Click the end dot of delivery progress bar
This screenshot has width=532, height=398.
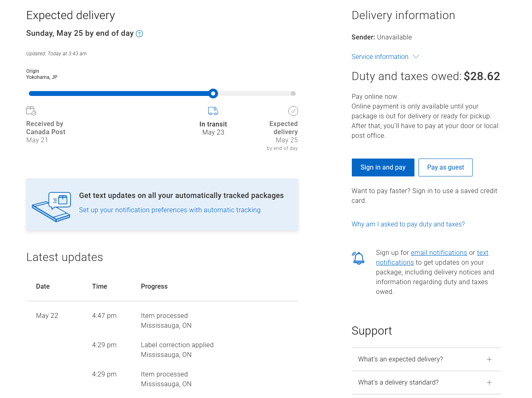coord(293,94)
